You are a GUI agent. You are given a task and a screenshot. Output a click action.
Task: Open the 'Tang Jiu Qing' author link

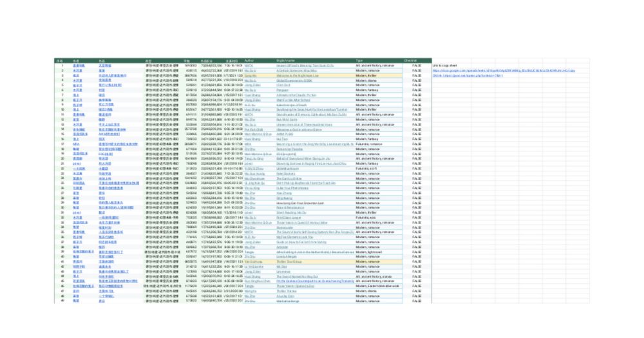tap(254, 158)
